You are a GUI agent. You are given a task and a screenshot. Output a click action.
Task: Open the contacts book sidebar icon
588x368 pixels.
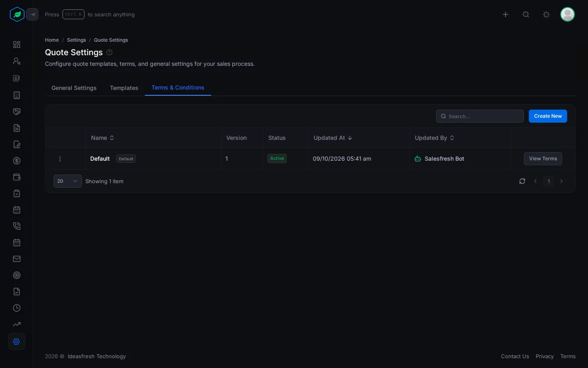click(x=17, y=78)
